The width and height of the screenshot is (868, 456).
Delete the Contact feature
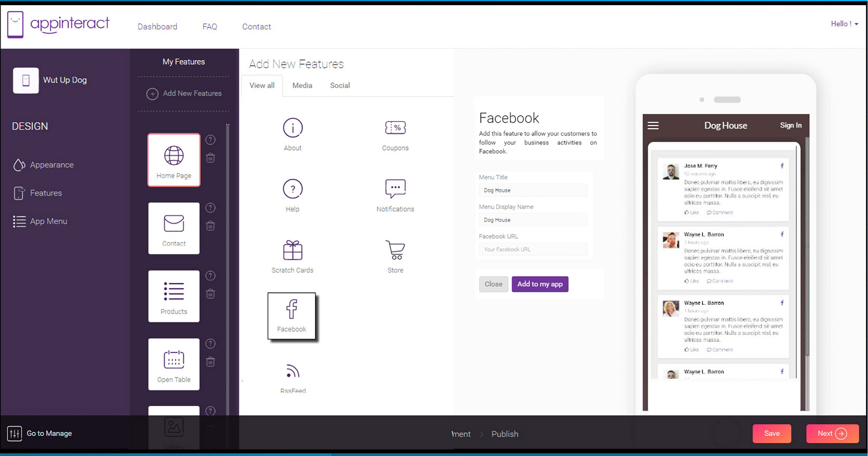pyautogui.click(x=210, y=226)
